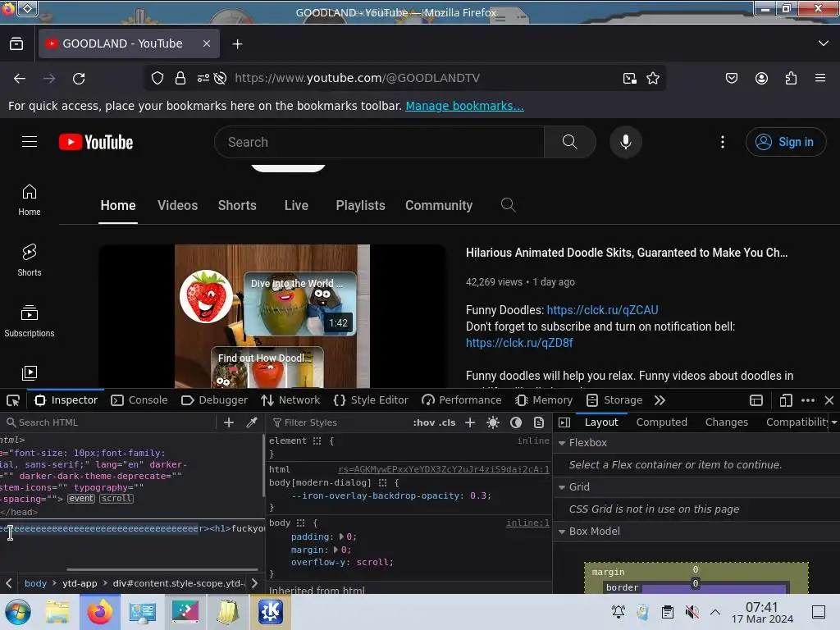This screenshot has height=630, width=840.
Task: Select Computed sidebar tab
Action: tap(662, 422)
